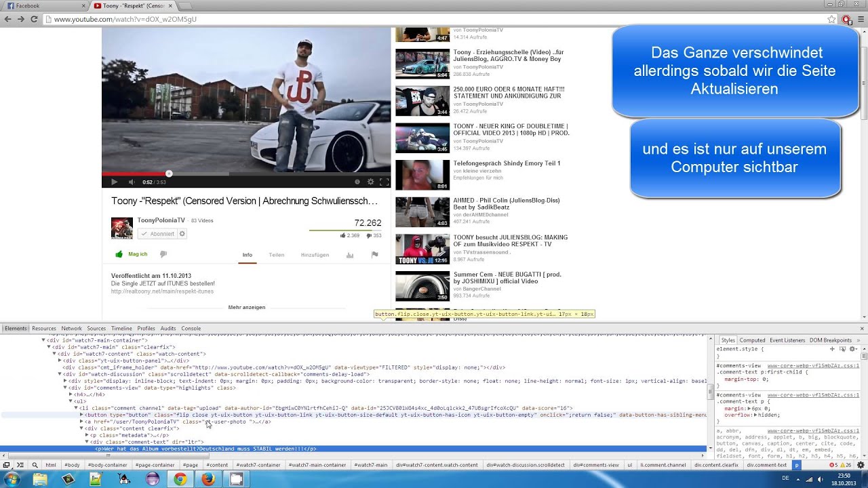Open Google Chrome from the taskbar
The image size is (868, 488).
[x=180, y=479]
